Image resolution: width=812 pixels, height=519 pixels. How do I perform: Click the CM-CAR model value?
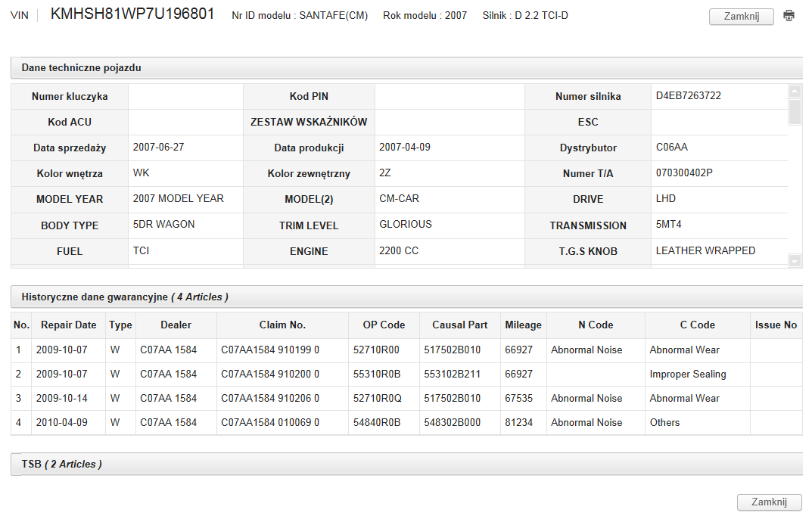pyautogui.click(x=400, y=198)
